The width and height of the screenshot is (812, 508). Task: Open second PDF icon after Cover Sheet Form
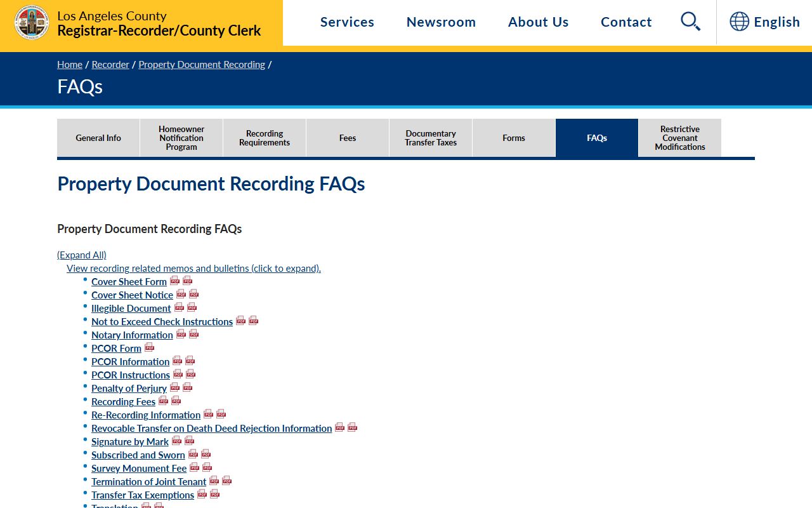coord(187,281)
